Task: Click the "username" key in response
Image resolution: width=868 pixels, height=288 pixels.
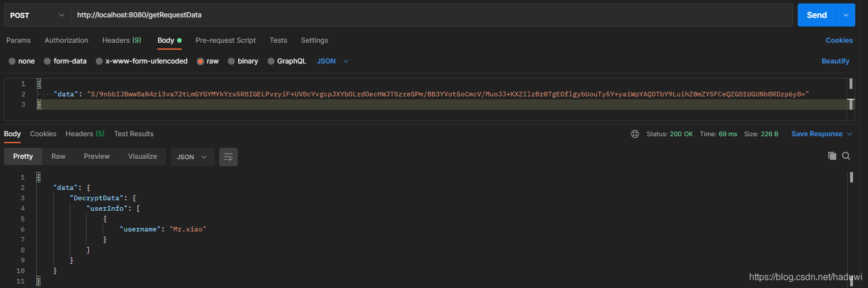Action: pos(139,229)
